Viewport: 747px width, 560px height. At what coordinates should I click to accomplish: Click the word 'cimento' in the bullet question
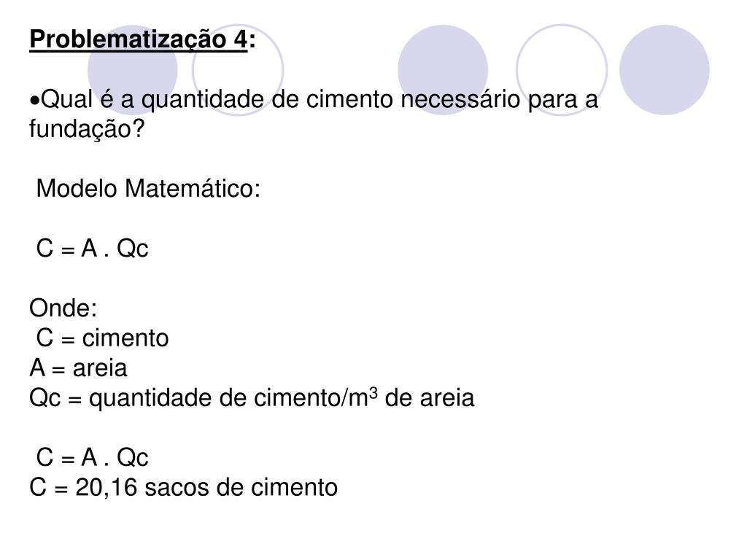tap(349, 99)
